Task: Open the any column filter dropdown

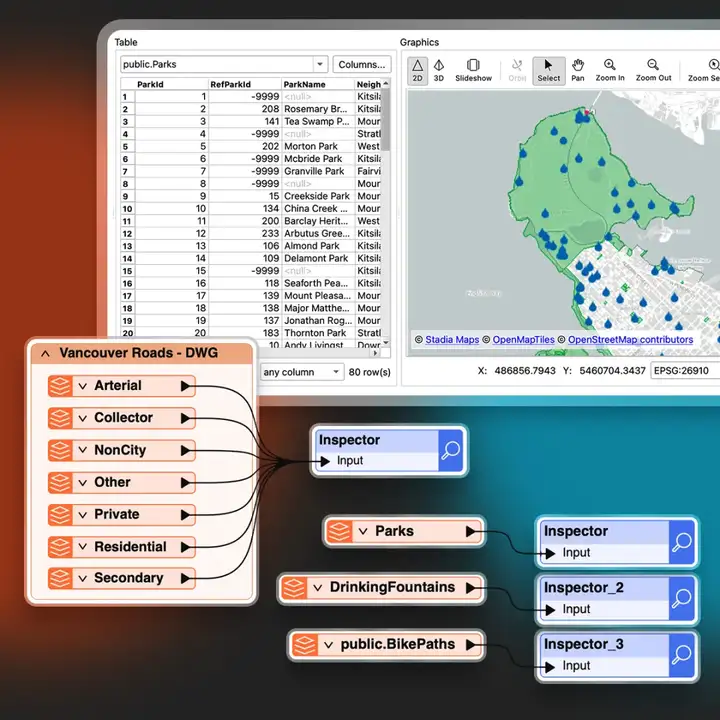Action: coord(336,371)
